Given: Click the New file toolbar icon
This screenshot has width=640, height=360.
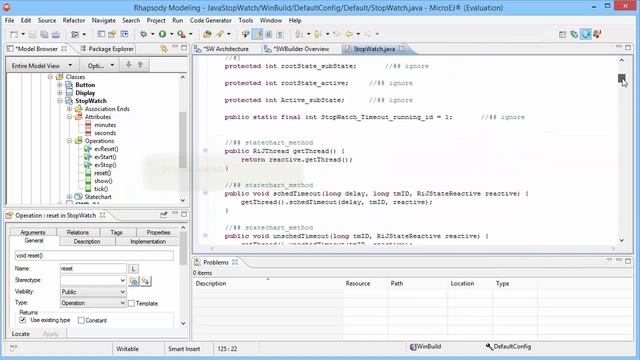Looking at the screenshot, I should click(x=14, y=34).
